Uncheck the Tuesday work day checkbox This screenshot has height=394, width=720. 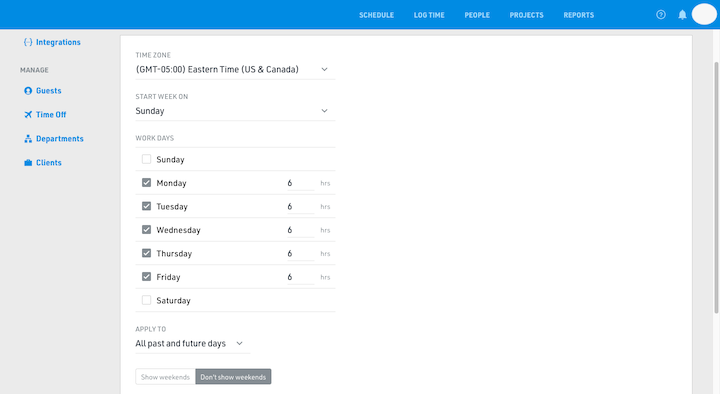click(x=146, y=206)
